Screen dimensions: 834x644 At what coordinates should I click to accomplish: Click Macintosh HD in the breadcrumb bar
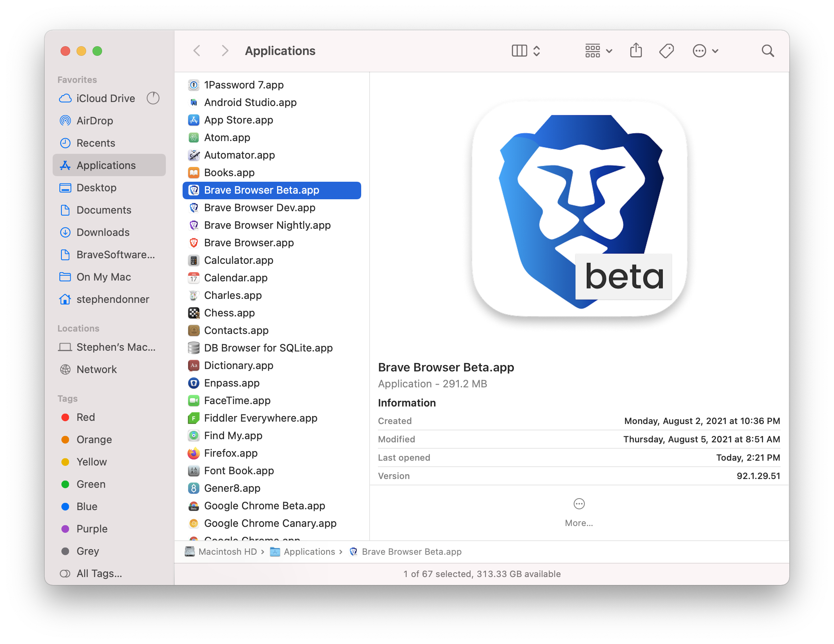coord(228,552)
